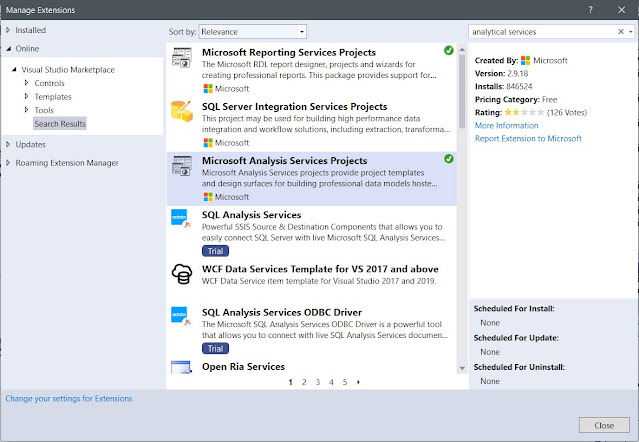Click the Open Ria Services icon

181,367
